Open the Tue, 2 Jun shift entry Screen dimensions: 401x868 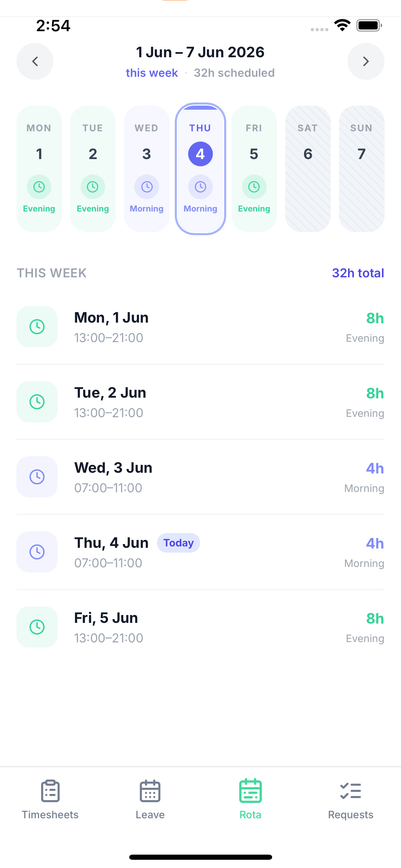200,402
